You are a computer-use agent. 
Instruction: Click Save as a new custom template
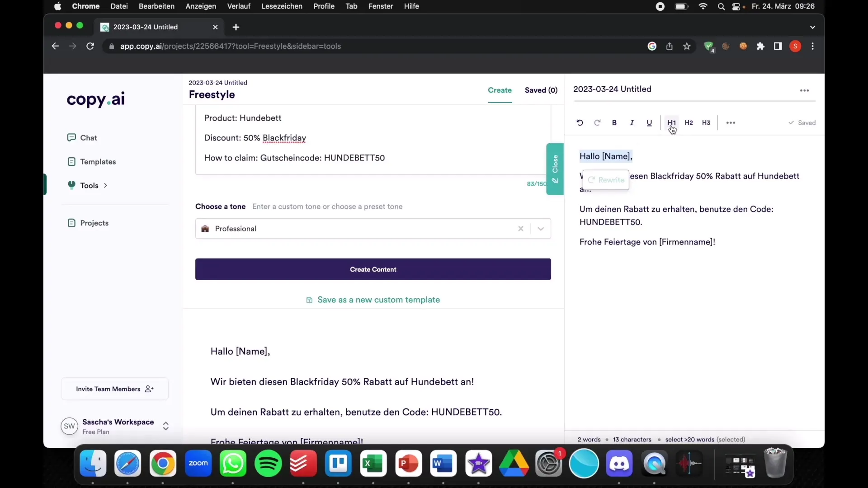click(x=374, y=299)
